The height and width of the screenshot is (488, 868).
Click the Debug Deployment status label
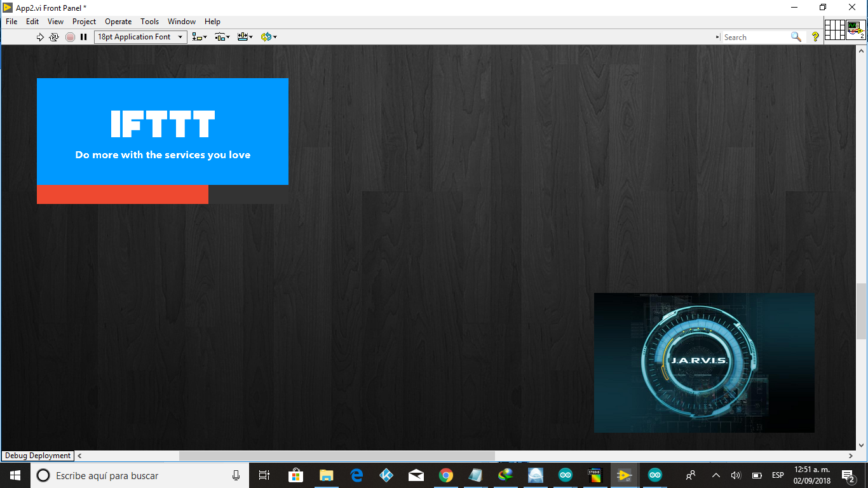(x=37, y=456)
